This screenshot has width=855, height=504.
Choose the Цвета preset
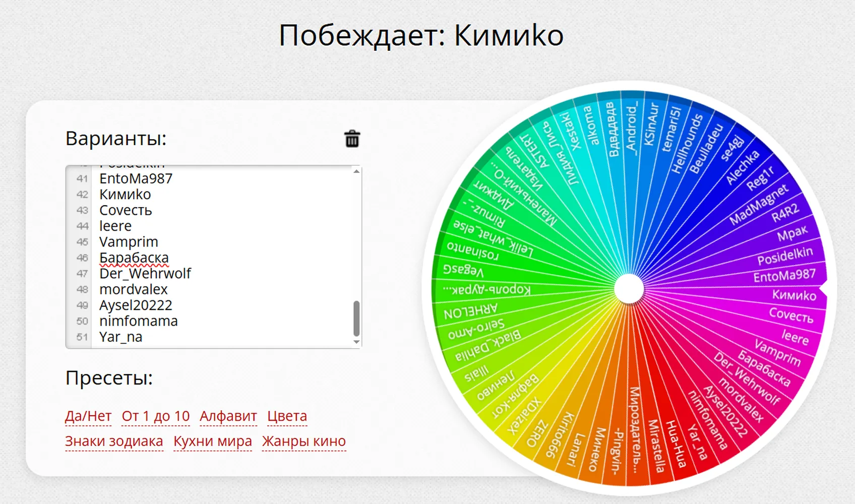(287, 416)
